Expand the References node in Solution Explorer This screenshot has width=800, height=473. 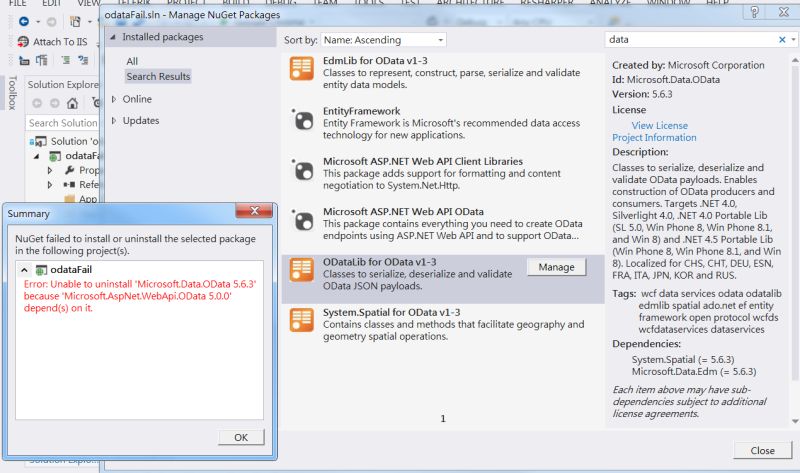point(50,184)
